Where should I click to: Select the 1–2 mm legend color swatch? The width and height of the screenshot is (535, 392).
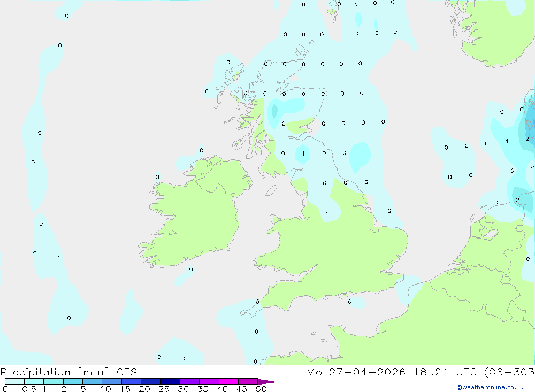tap(53, 381)
